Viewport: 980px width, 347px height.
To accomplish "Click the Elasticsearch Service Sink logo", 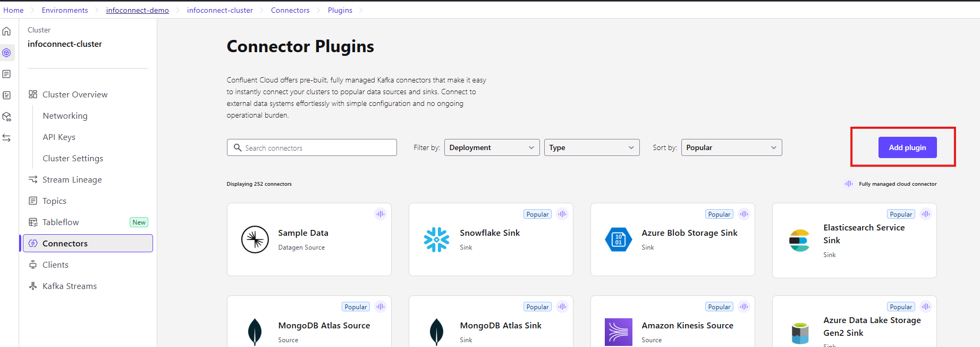I will pyautogui.click(x=799, y=241).
